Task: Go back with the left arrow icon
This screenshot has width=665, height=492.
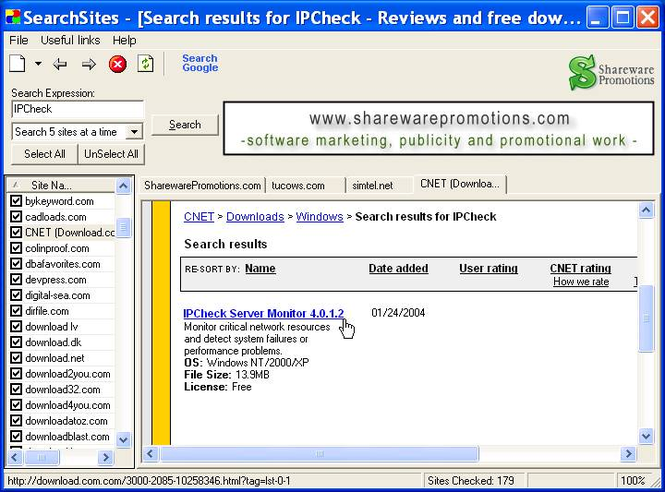Action: [60, 64]
